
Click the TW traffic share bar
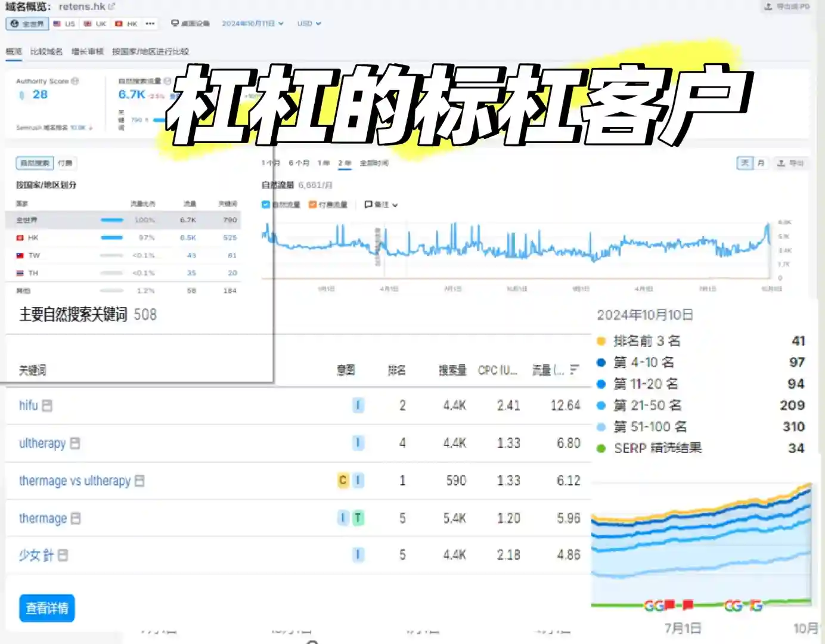click(x=112, y=255)
